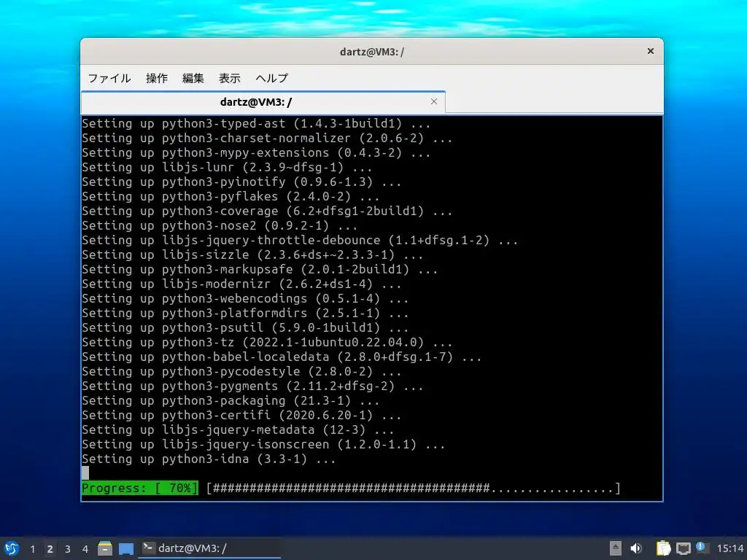Click the python-babel-localedata line
The image size is (747, 560).
tap(282, 357)
